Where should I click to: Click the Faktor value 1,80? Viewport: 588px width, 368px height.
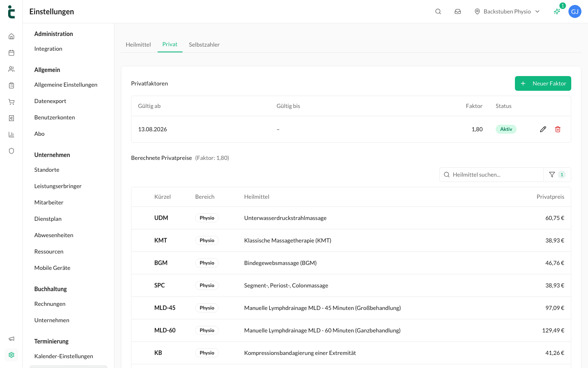[477, 129]
